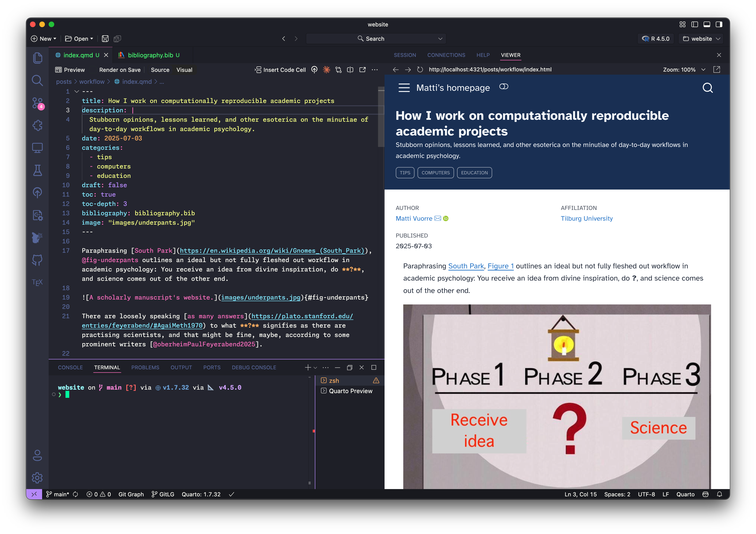
Task: Go back in the viewer navigation
Action: [396, 69]
